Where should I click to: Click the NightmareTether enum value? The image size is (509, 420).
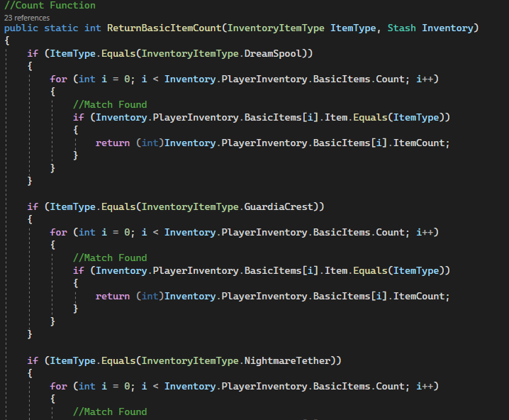pyautogui.click(x=287, y=360)
